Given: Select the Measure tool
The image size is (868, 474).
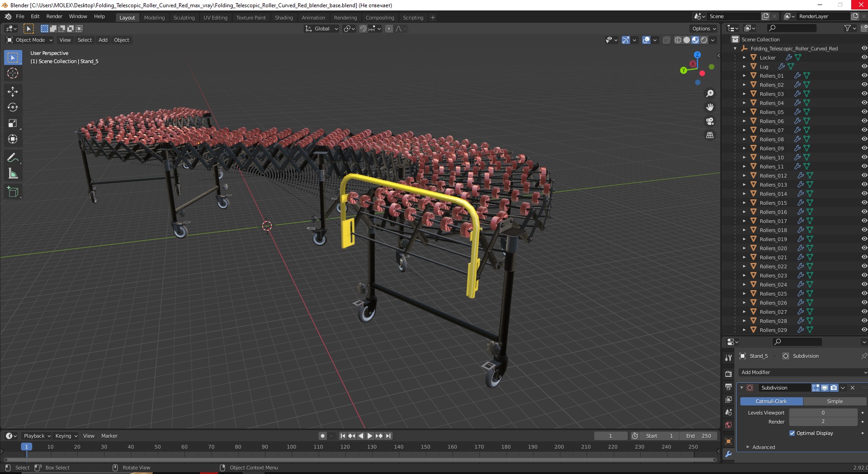Looking at the screenshot, I should click(13, 173).
